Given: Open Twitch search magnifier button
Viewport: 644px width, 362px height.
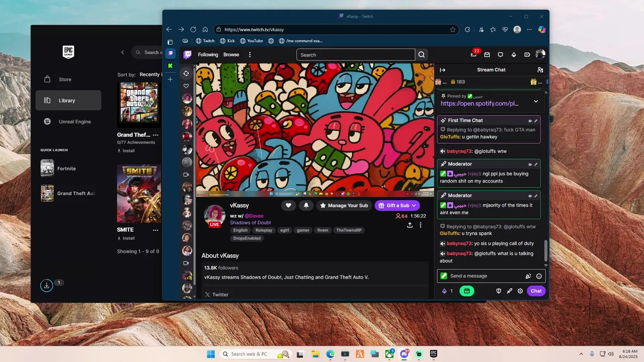Looking at the screenshot, I should pos(422,55).
